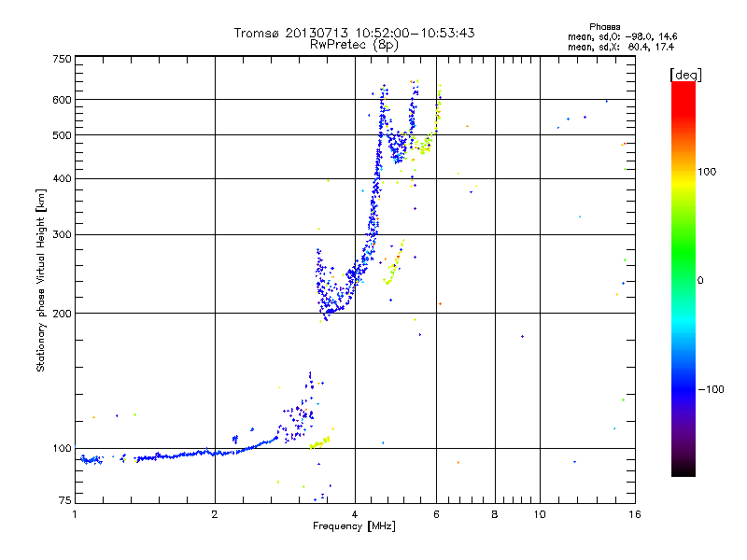Click the y-axis tick label '200'

tap(62, 314)
